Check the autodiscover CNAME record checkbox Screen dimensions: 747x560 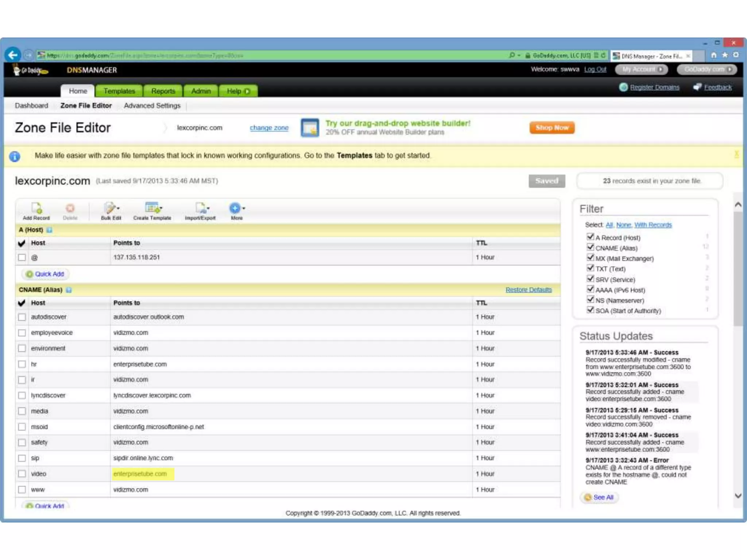coord(22,317)
